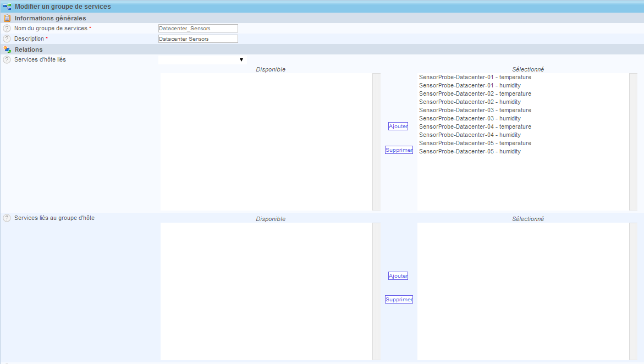Click the Relations section icon
Screen dimensions: 644x364
coord(7,49)
